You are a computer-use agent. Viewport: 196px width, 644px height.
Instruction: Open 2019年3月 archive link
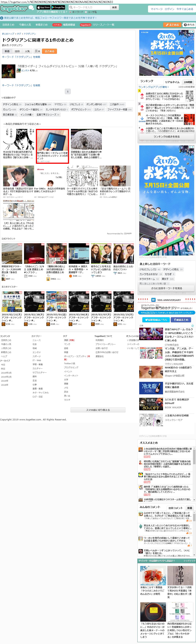[x=6, y=373]
